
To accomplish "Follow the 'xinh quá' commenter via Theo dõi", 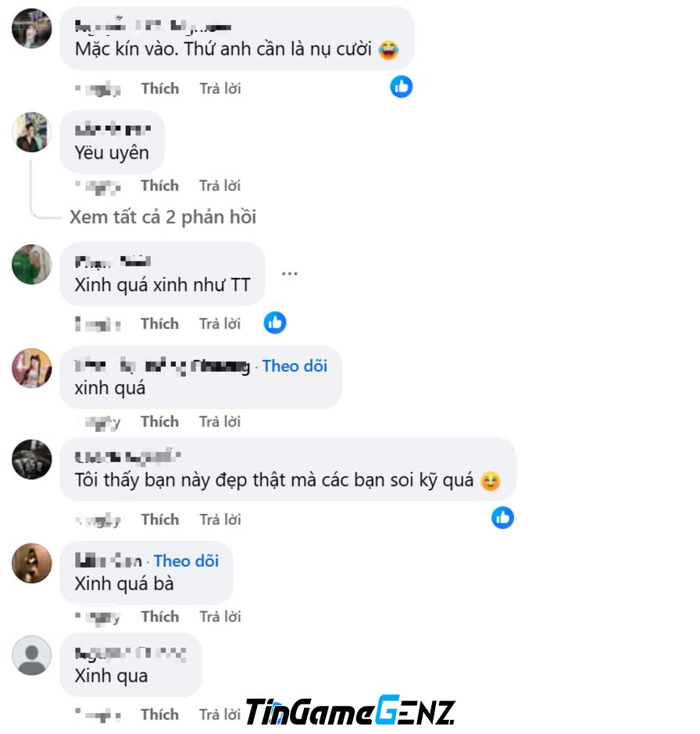I will tap(295, 366).
